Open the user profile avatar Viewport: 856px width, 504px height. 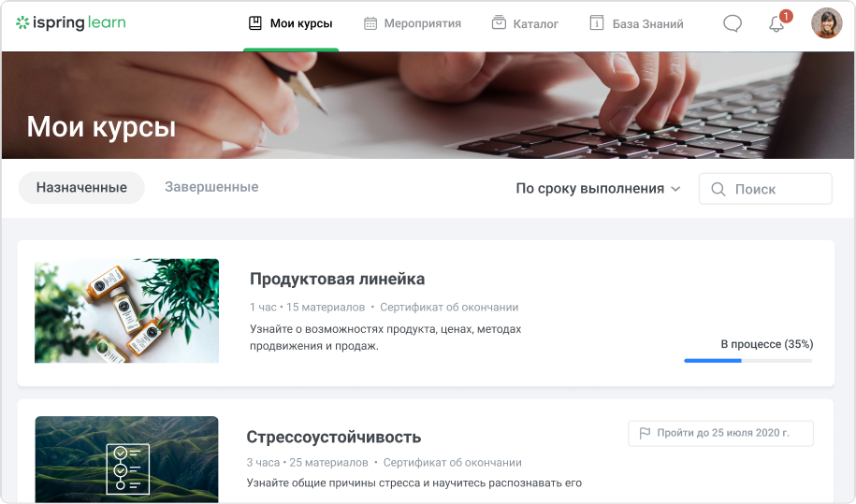click(x=826, y=22)
